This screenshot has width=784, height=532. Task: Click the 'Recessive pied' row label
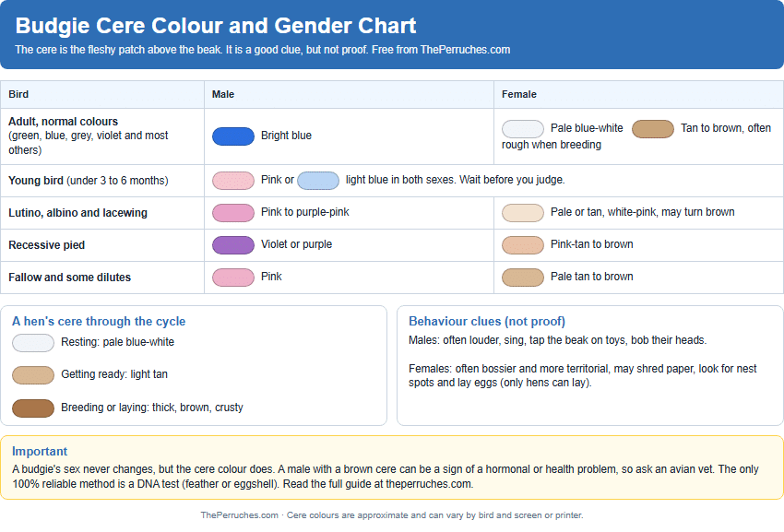coord(46,245)
